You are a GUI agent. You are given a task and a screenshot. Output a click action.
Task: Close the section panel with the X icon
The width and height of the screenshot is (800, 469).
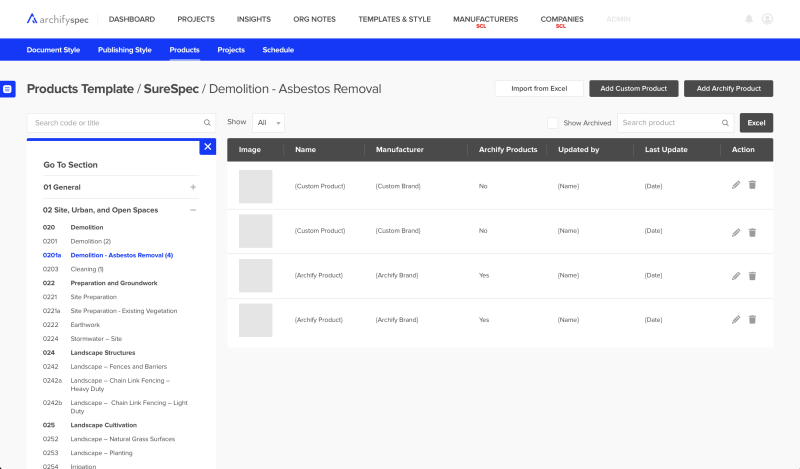pos(207,147)
